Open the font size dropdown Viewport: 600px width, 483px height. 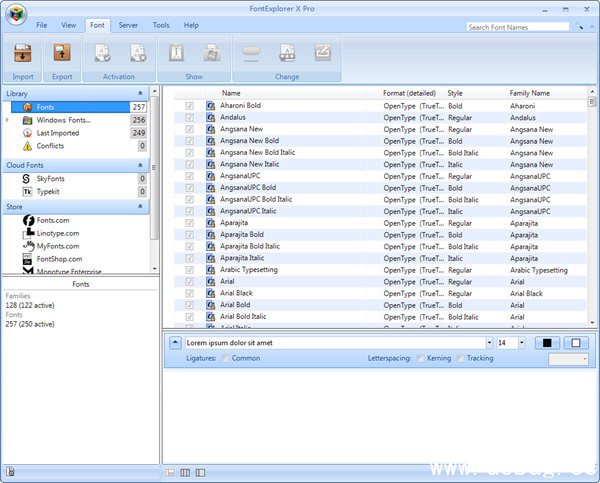522,343
